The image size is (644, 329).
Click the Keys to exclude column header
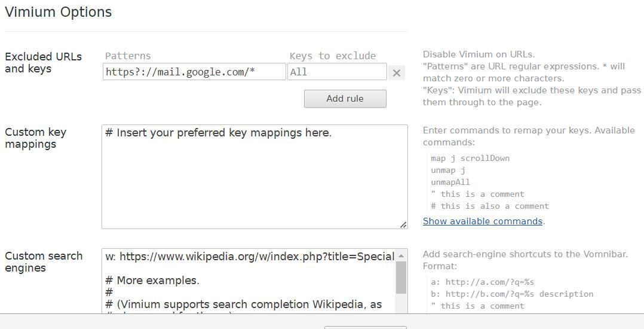[x=333, y=56]
